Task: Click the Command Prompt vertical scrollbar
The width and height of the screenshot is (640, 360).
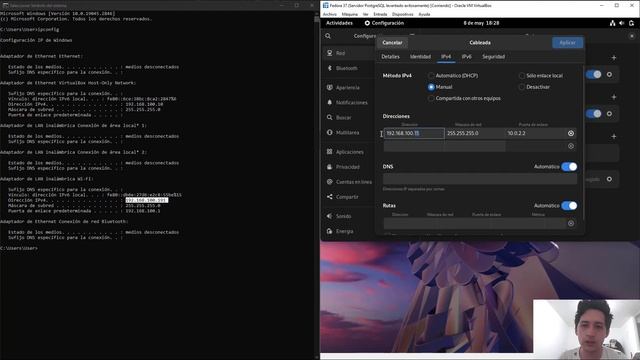Action: click(317, 186)
